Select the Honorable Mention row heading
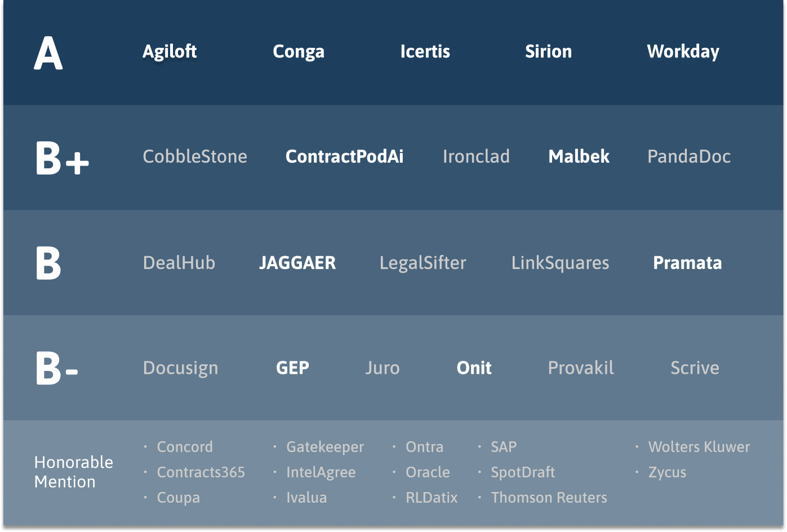 pos(73,472)
